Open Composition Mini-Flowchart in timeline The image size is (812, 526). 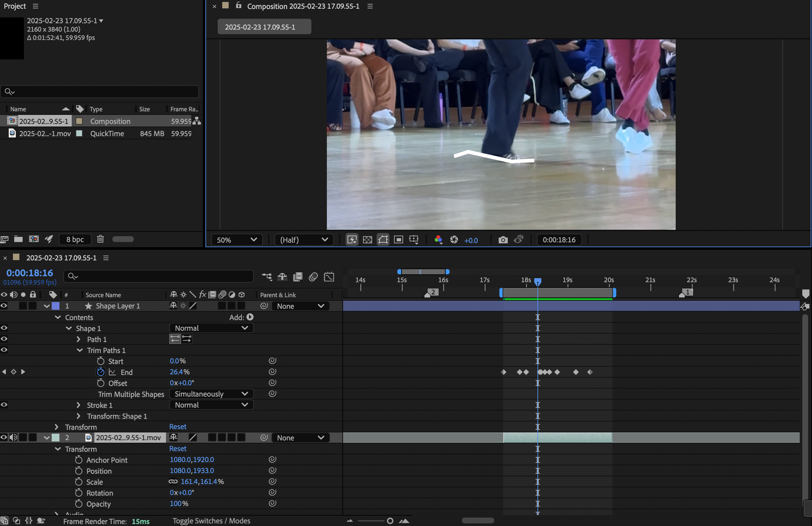(x=267, y=277)
